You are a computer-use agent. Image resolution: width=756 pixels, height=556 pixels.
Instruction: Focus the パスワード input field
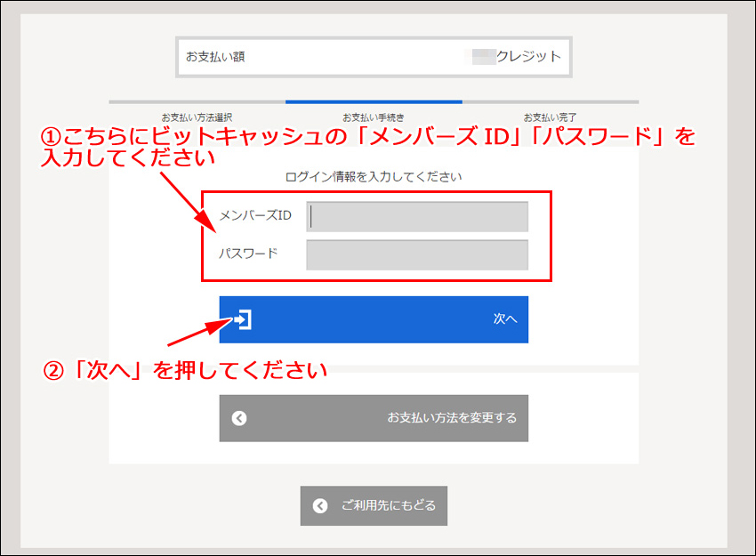point(417,254)
